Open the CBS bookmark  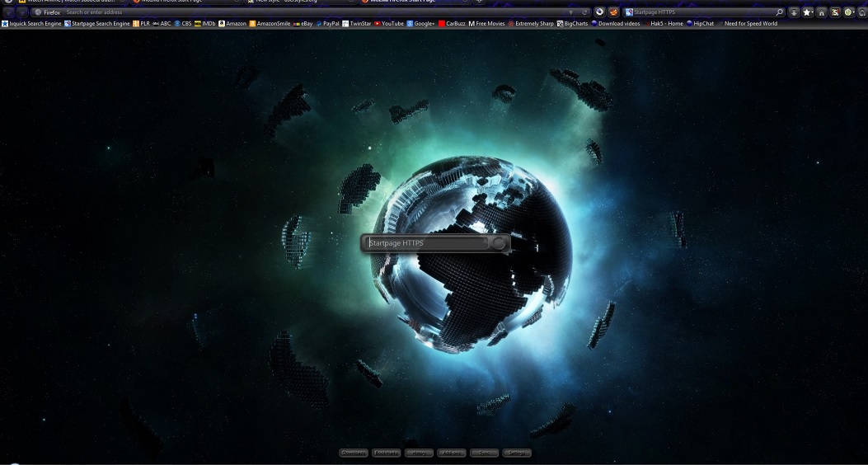(x=183, y=24)
